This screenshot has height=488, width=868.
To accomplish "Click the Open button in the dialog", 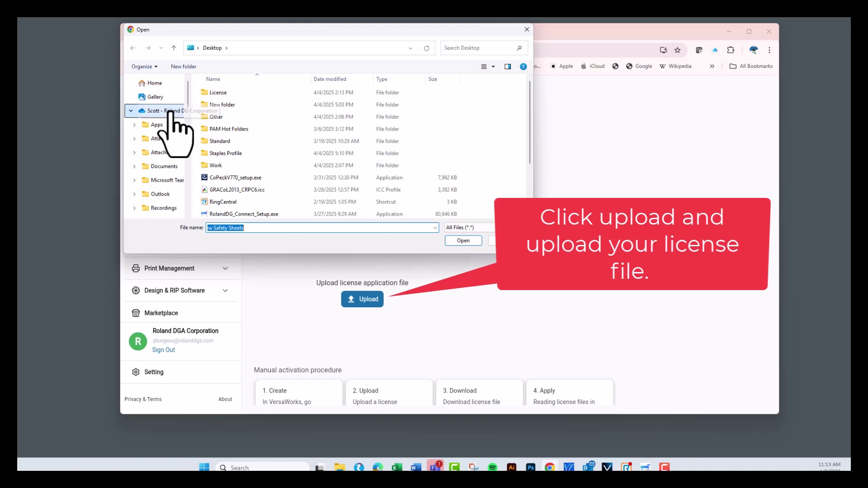I will [463, 241].
